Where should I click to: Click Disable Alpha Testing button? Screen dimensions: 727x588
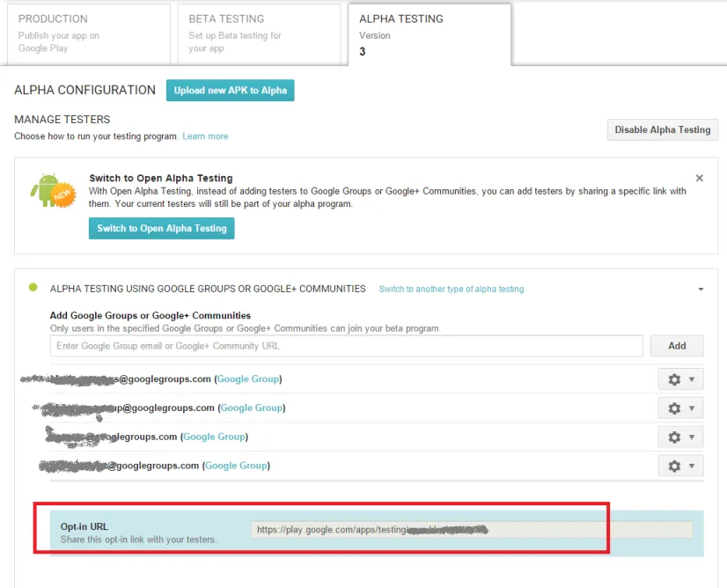point(663,130)
